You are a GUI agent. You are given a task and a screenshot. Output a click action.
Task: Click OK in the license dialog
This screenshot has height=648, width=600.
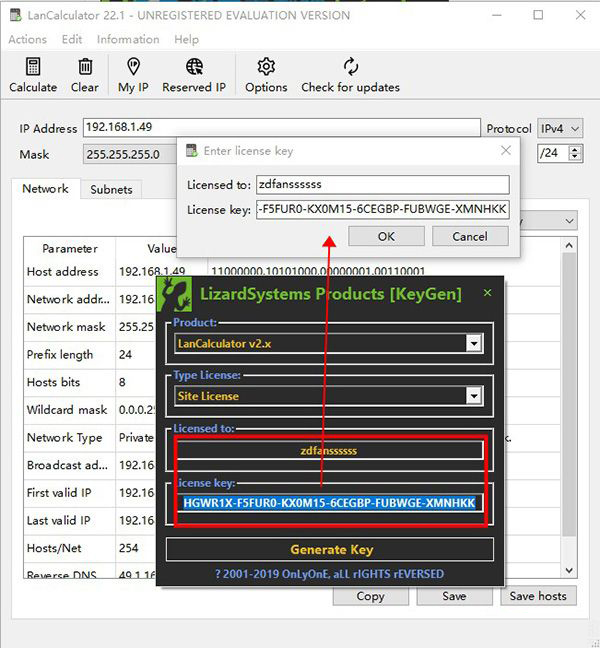386,236
